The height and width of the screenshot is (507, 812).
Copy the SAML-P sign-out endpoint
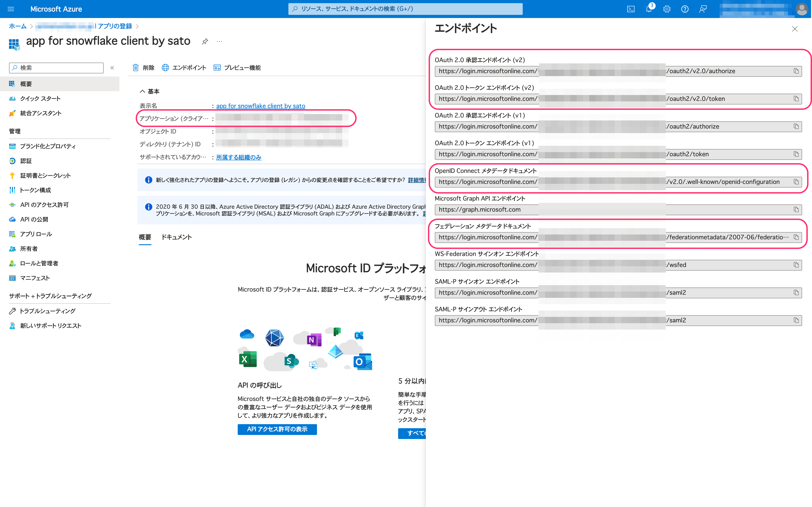(796, 320)
